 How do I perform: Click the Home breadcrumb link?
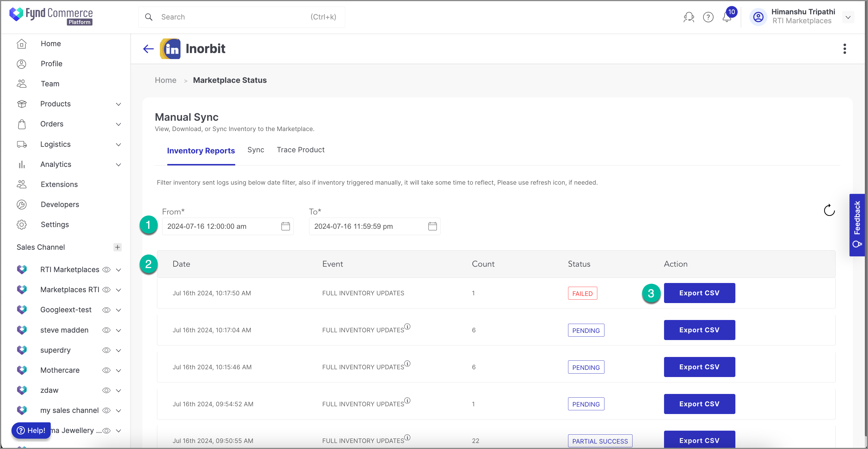[166, 80]
